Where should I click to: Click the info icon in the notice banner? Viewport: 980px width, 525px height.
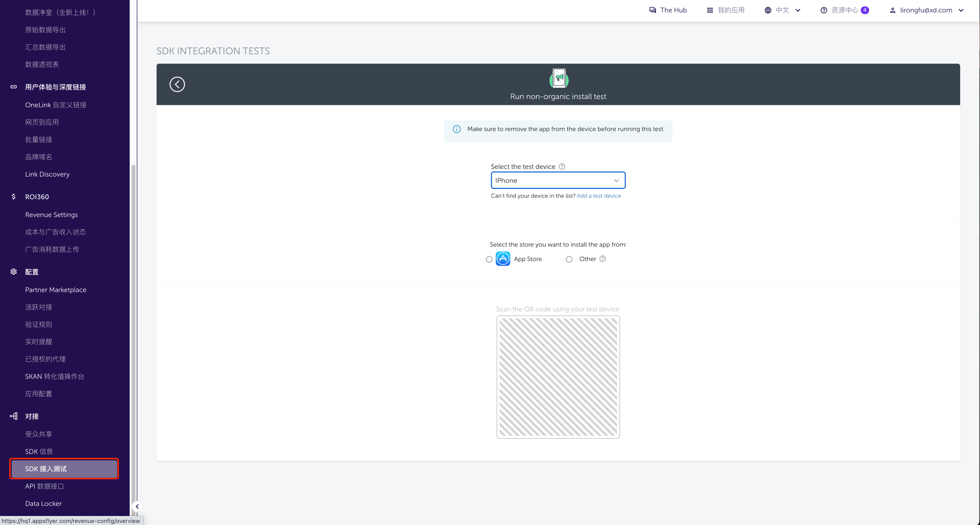click(457, 129)
